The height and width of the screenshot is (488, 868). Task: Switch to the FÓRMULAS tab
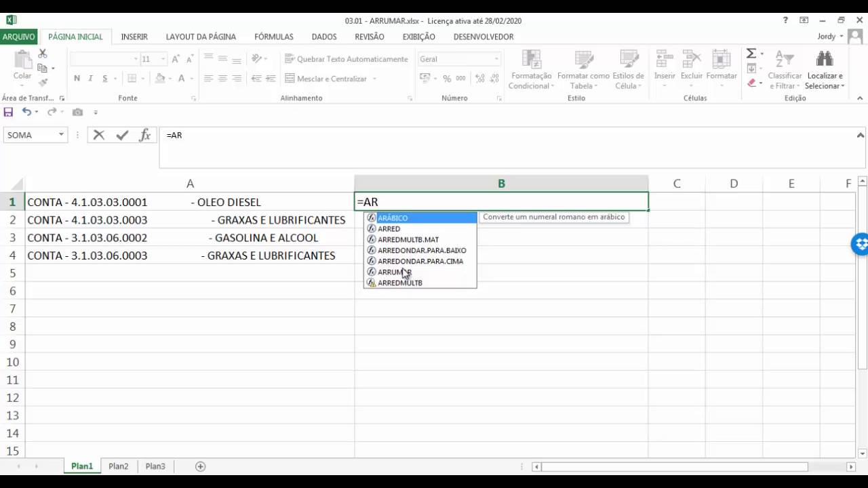tap(274, 37)
